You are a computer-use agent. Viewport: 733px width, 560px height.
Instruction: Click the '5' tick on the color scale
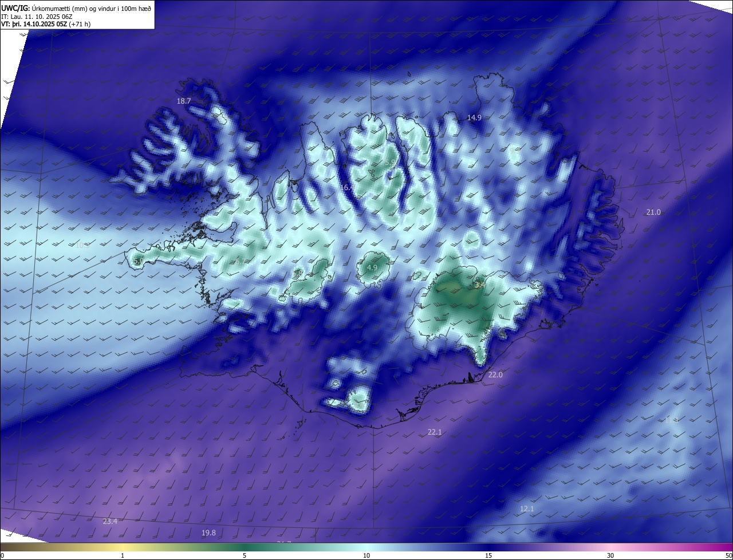tap(245, 555)
